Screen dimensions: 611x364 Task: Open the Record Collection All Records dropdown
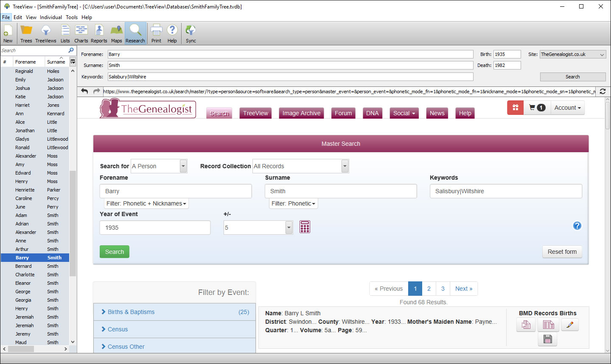(x=300, y=166)
